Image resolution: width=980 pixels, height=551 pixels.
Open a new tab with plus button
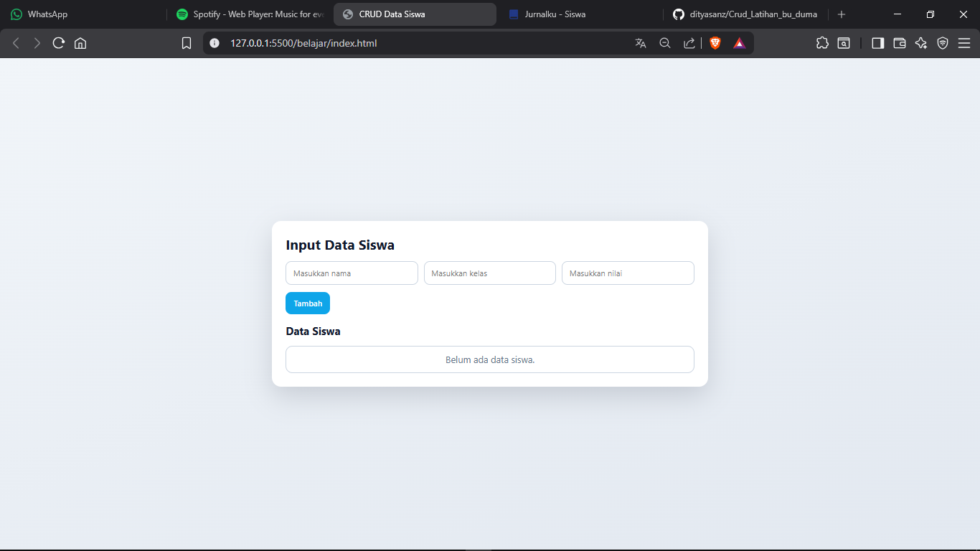tap(842, 14)
